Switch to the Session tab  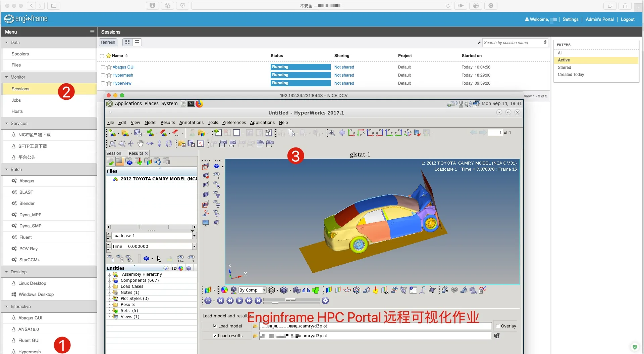(x=114, y=153)
